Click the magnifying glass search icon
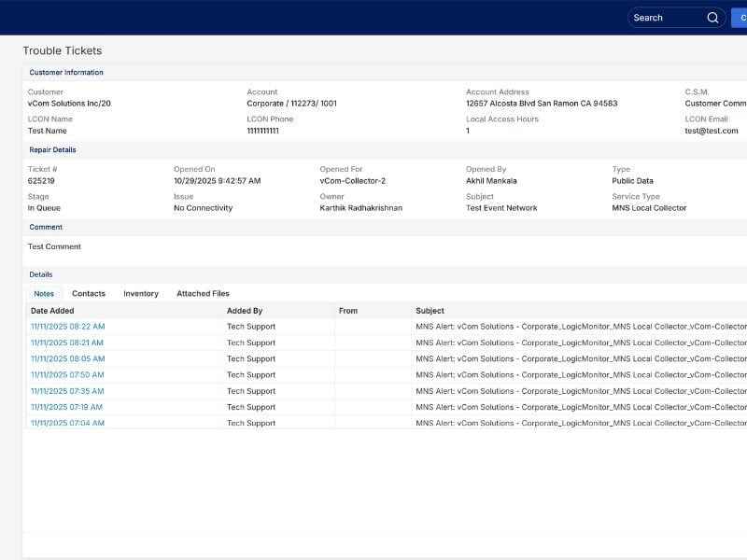This screenshot has height=560, width=747. click(712, 18)
